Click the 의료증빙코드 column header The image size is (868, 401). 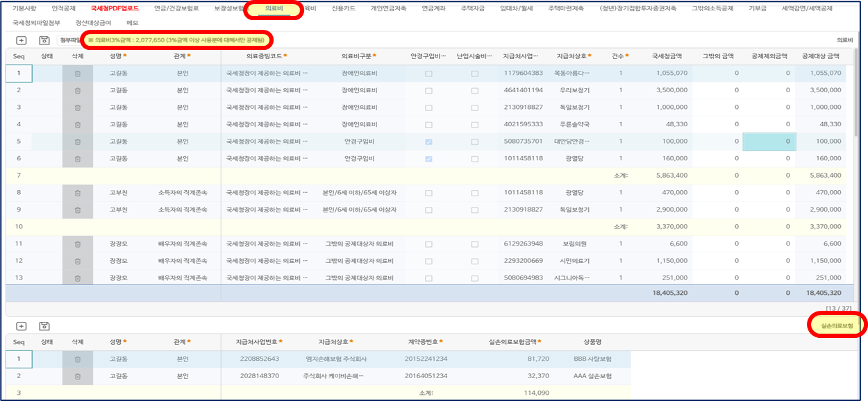pos(267,56)
